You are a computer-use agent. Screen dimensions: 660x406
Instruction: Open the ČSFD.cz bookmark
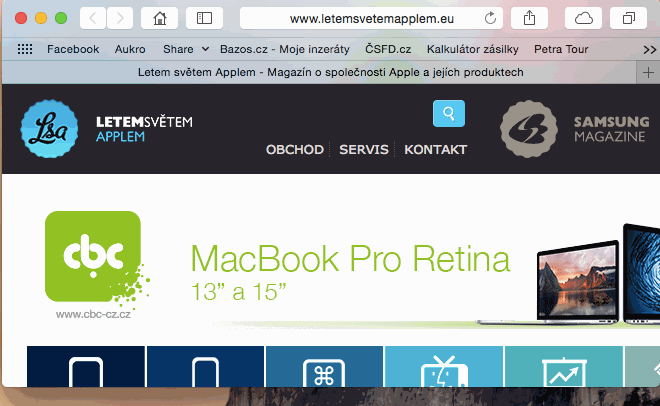(388, 49)
